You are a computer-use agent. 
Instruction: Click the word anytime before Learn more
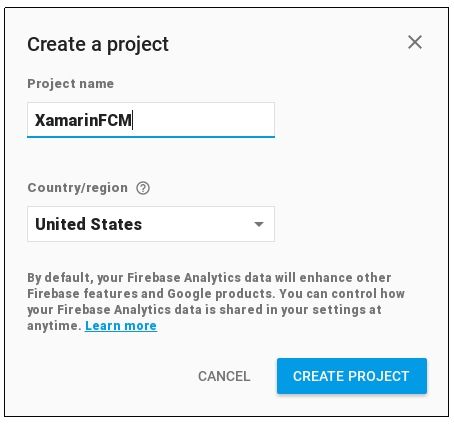point(54,326)
